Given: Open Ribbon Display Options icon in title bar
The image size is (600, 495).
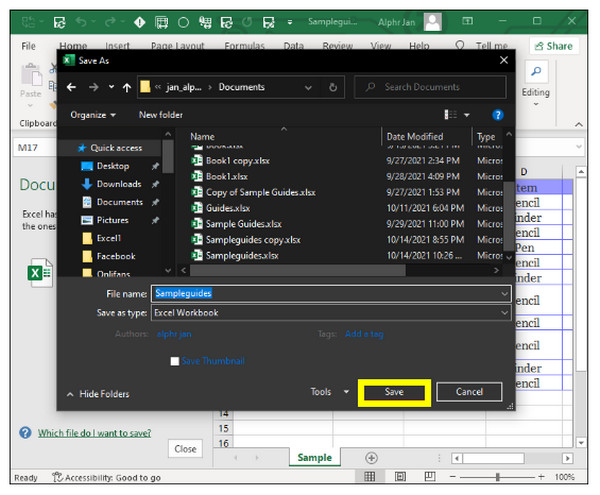Looking at the screenshot, I should (467, 21).
